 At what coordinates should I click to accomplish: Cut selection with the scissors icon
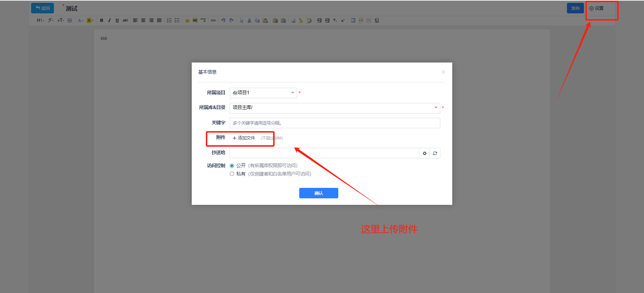249,21
